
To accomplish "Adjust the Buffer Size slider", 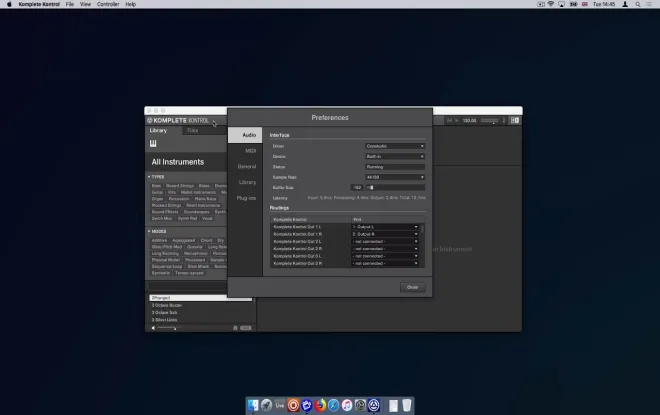I will point(395,188).
